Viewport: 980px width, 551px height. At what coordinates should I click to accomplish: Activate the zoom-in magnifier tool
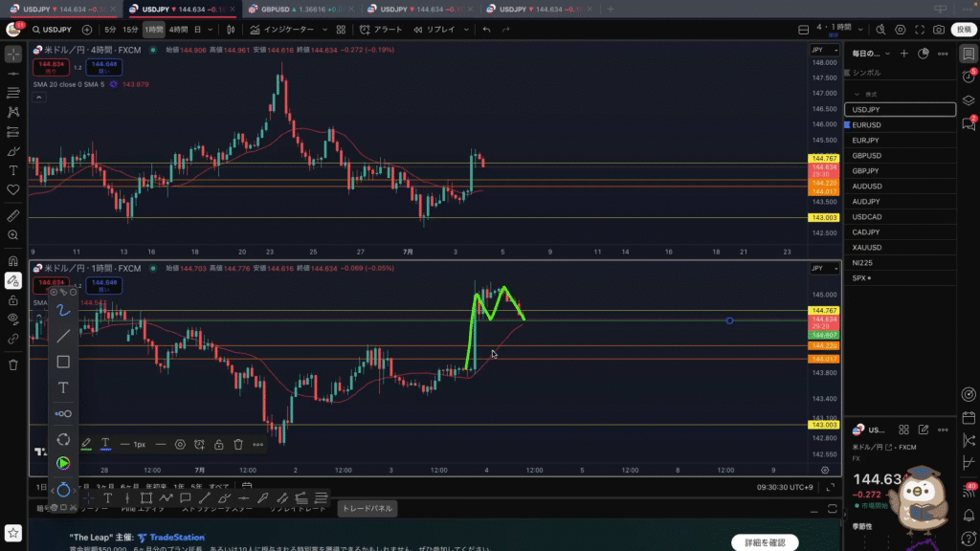(x=13, y=235)
